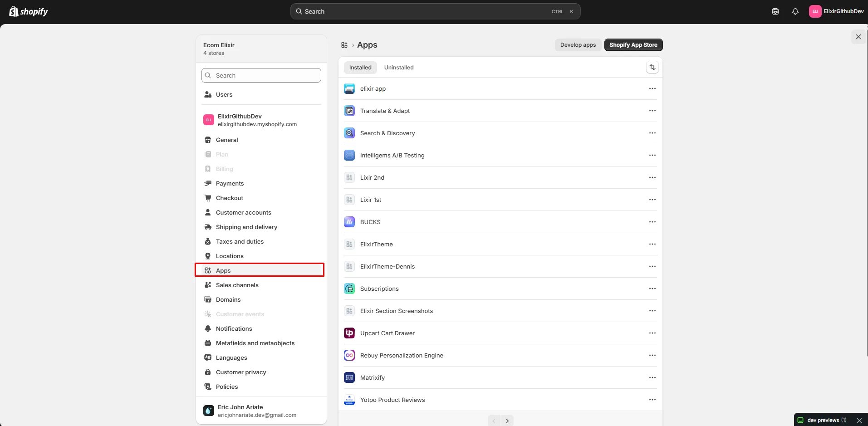
Task: Click the Lixir 2nd app icon
Action: 349,177
